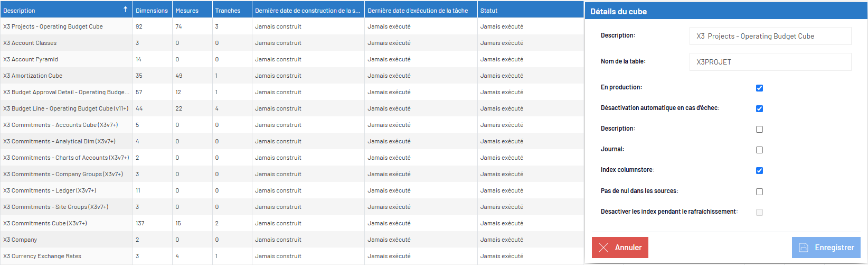Uncheck the En production checkbox
This screenshot has width=868, height=265.
tap(759, 88)
